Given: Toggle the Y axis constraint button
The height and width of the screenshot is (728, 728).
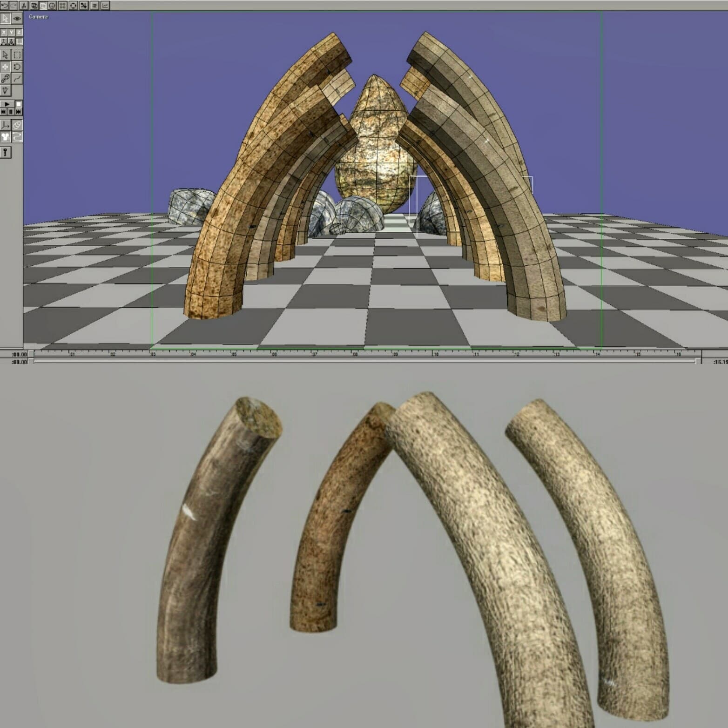Looking at the screenshot, I should (11, 32).
